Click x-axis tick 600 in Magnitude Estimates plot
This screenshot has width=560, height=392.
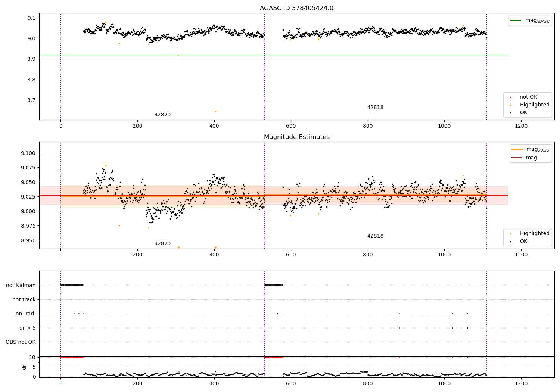pyautogui.click(x=291, y=255)
